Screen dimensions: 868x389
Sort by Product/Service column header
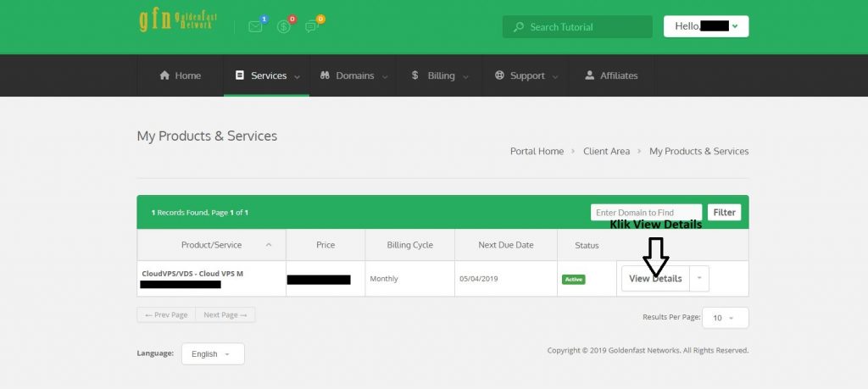pos(211,245)
